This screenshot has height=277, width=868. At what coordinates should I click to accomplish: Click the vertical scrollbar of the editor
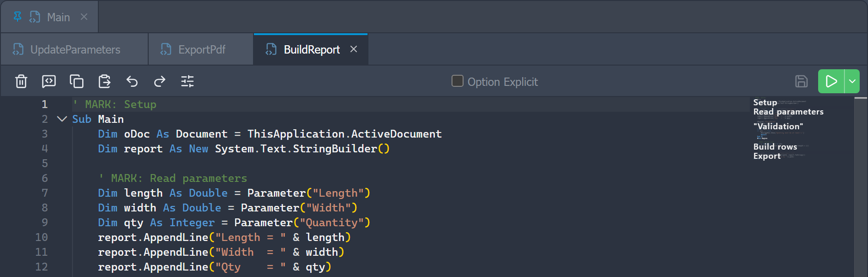click(x=861, y=187)
